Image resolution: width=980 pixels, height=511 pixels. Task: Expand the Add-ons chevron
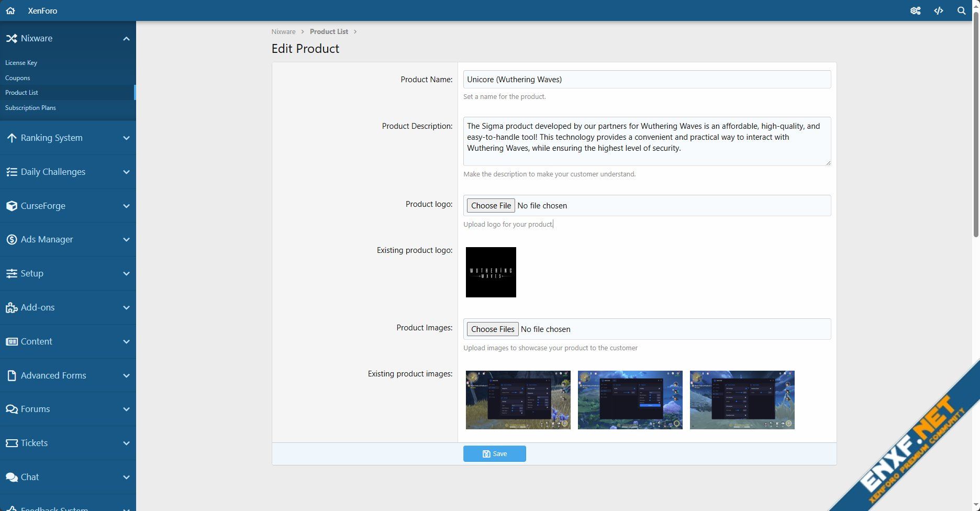(126, 307)
